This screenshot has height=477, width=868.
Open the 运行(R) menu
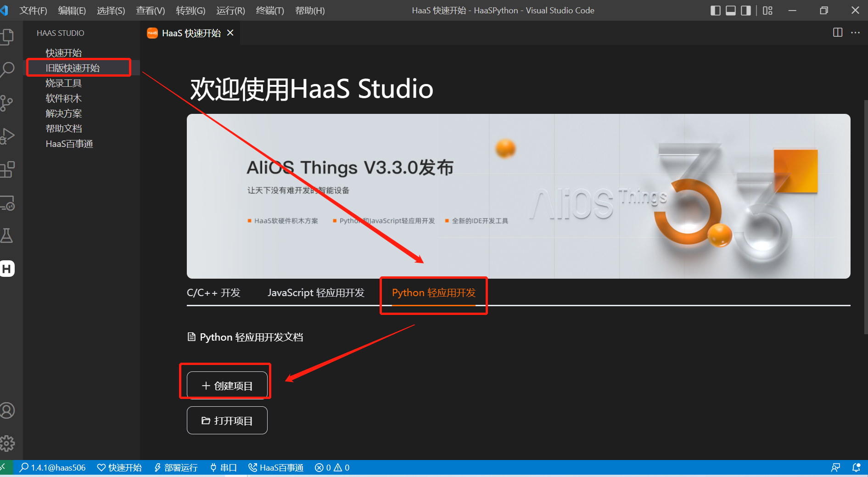[230, 11]
